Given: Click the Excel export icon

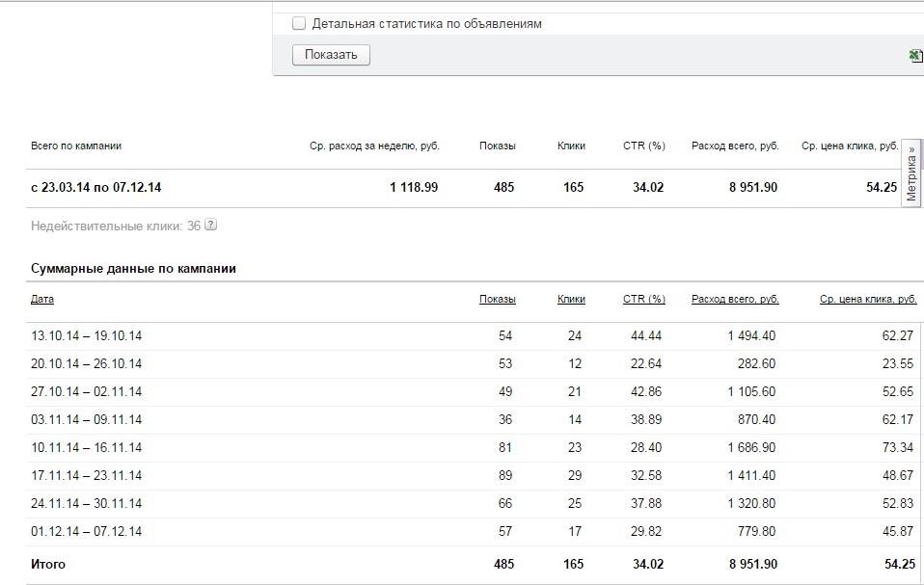Looking at the screenshot, I should tap(915, 55).
